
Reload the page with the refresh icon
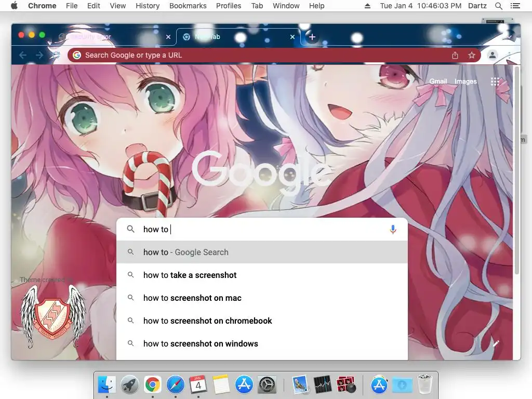click(x=56, y=55)
